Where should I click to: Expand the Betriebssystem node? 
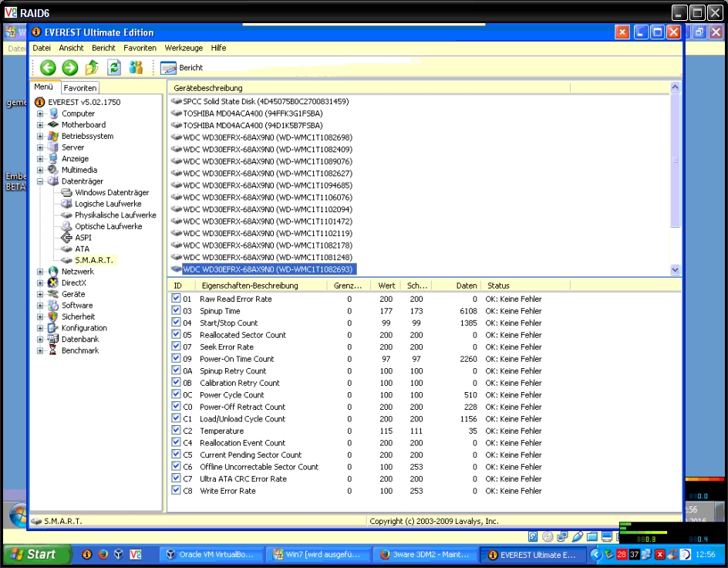pyautogui.click(x=40, y=136)
